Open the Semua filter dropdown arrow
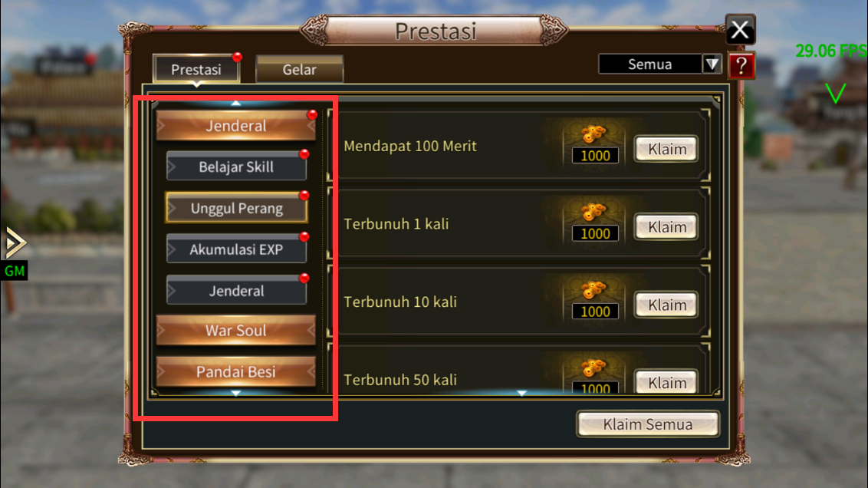Image resolution: width=868 pixels, height=488 pixels. coord(712,64)
